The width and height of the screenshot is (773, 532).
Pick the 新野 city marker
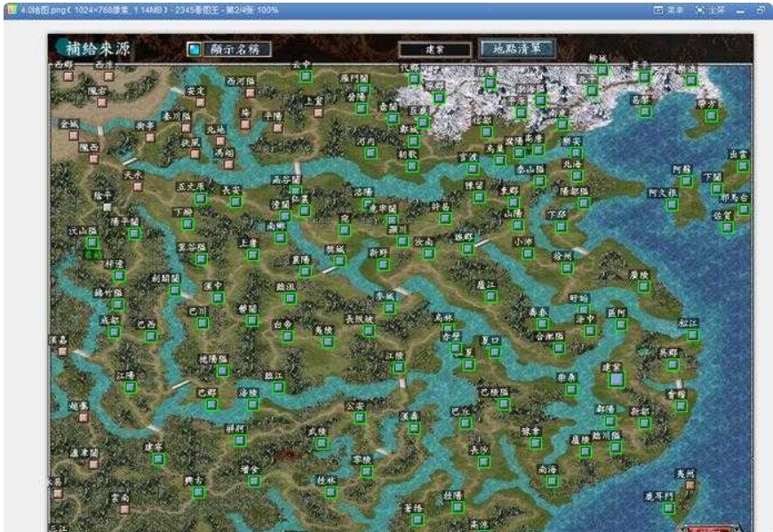[383, 265]
